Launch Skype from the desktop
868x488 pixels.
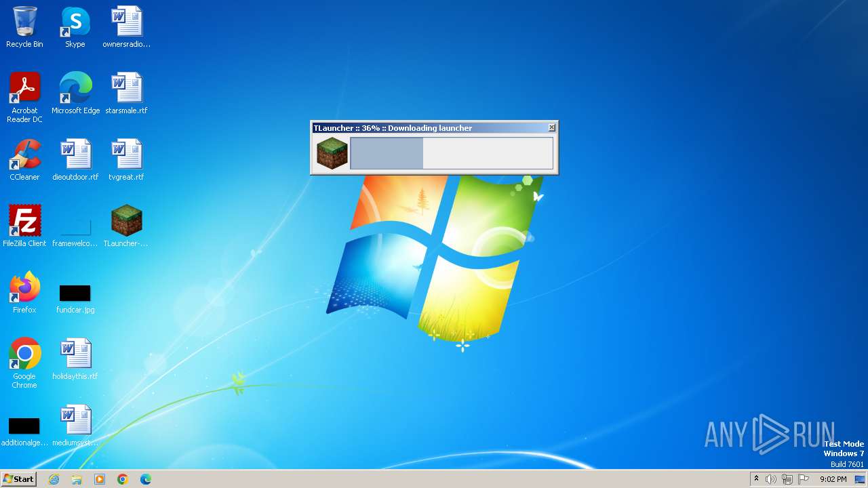75,27
